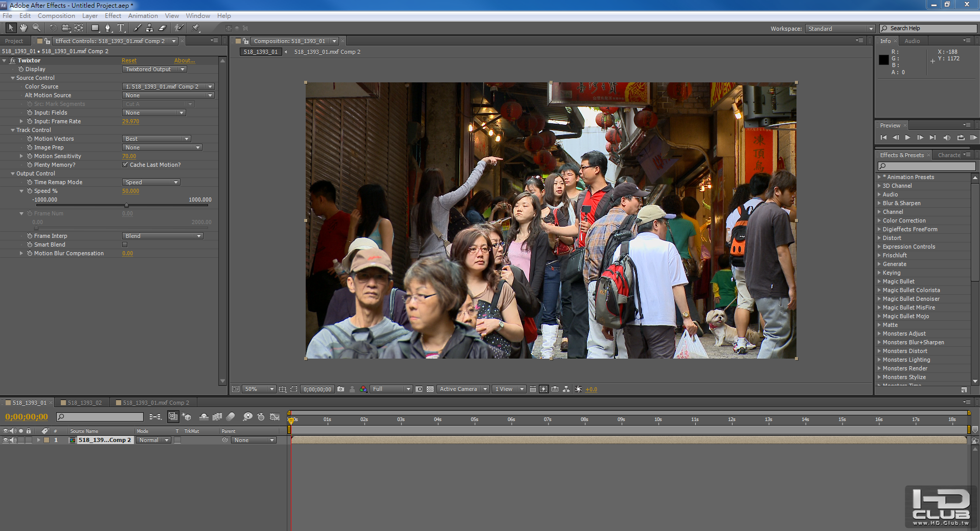The height and width of the screenshot is (531, 980).
Task: Hide layer 1 using its eye icon
Action: [x=6, y=440]
